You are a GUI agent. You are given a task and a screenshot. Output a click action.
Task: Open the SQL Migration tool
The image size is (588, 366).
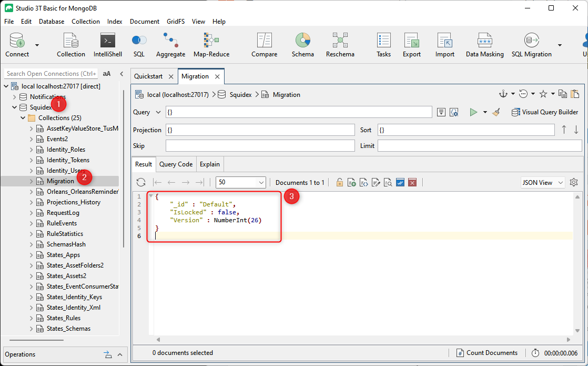[x=531, y=45]
